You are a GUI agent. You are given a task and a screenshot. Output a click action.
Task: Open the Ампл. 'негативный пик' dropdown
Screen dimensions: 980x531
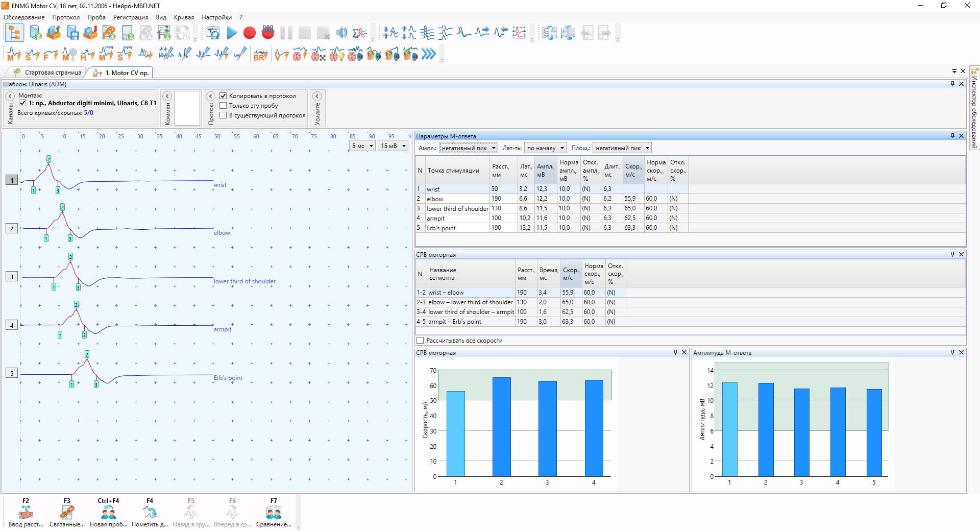(x=469, y=148)
